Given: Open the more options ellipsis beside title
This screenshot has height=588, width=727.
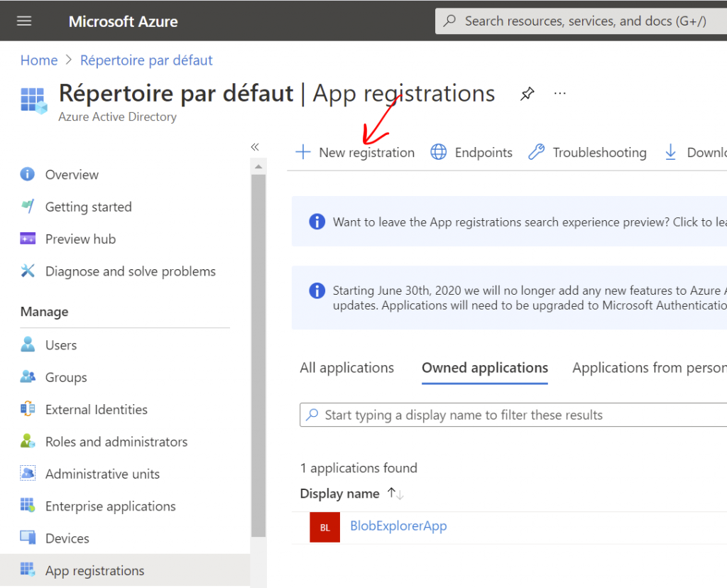Looking at the screenshot, I should point(560,93).
